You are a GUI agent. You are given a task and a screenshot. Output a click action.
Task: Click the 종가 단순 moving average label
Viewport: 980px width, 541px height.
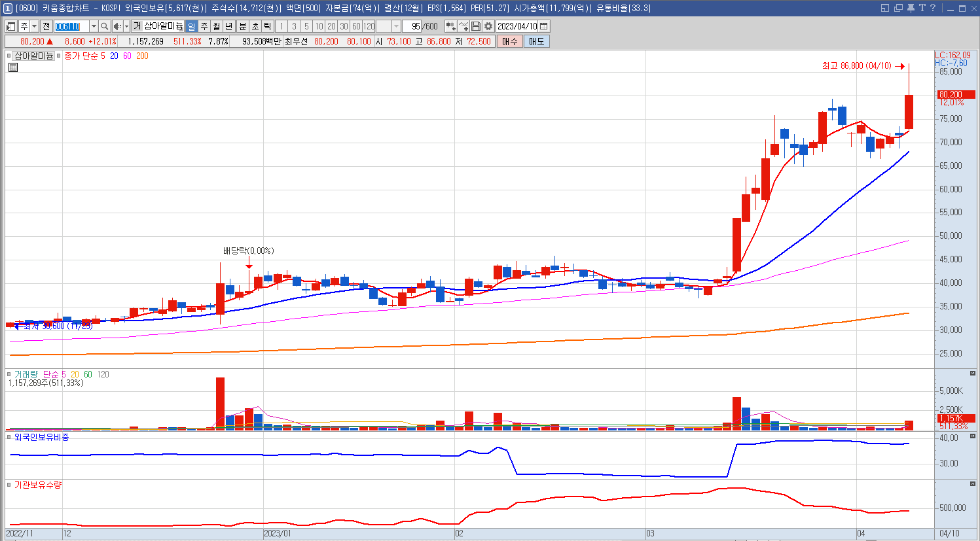click(x=81, y=56)
